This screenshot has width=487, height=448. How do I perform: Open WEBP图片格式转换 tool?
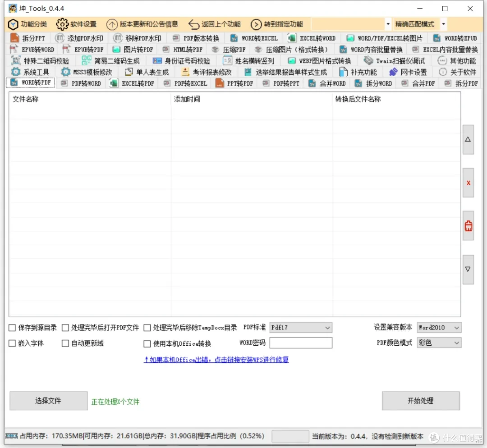319,61
